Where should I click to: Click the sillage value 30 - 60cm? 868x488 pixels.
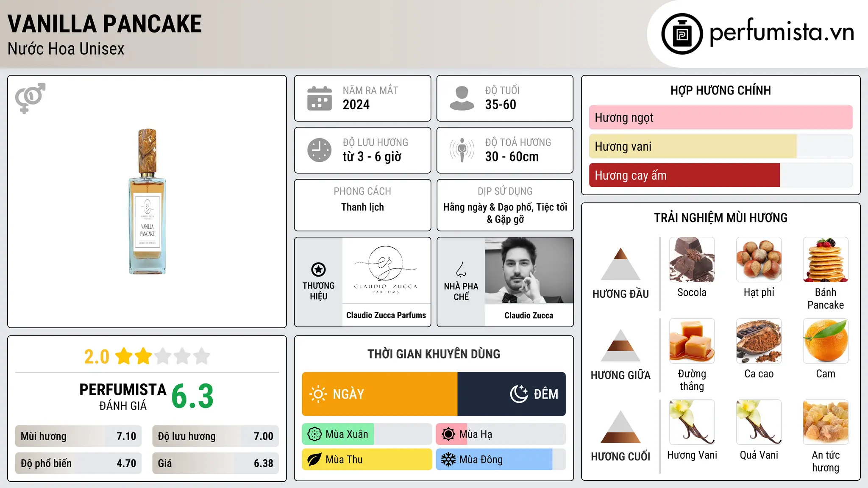coord(512,157)
